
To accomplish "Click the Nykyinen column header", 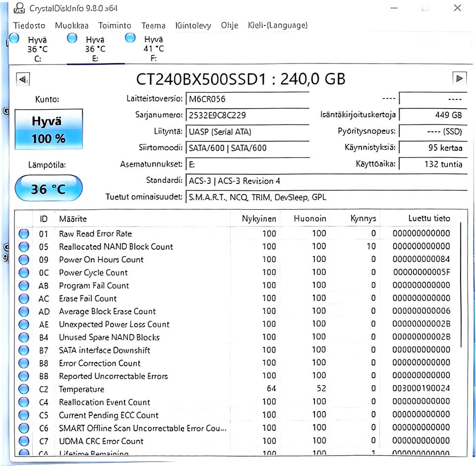I will tap(255, 219).
